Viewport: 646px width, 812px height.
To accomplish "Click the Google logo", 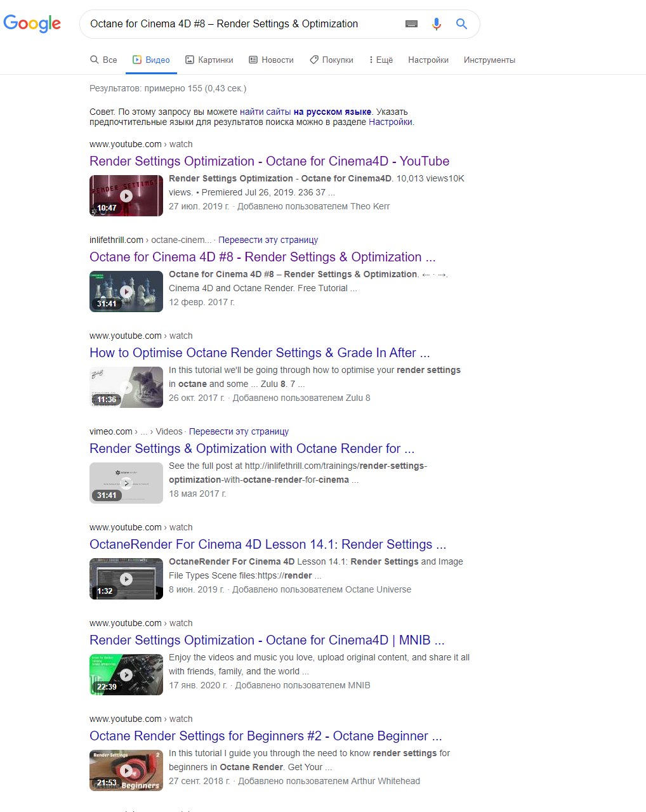I will point(32,24).
